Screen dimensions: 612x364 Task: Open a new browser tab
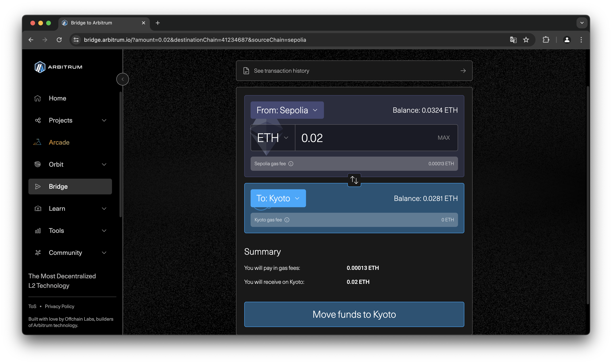coord(158,23)
